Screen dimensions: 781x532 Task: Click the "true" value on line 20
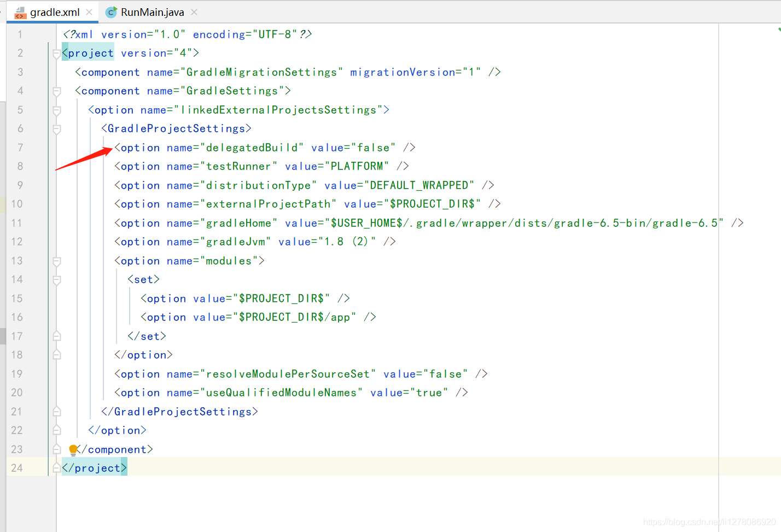click(429, 393)
